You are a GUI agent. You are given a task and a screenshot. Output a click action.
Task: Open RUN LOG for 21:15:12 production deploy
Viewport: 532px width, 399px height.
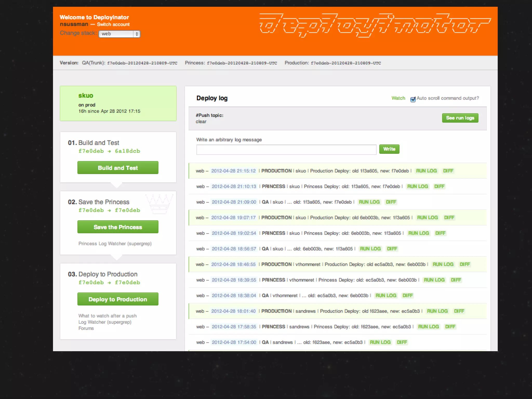click(x=426, y=171)
